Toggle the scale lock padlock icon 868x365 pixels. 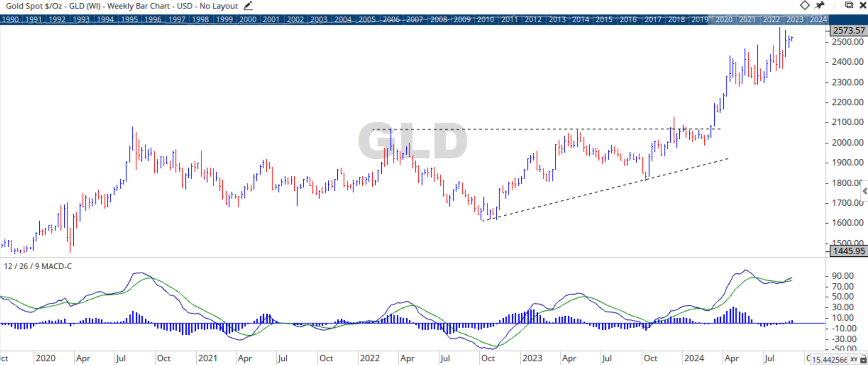[863, 360]
